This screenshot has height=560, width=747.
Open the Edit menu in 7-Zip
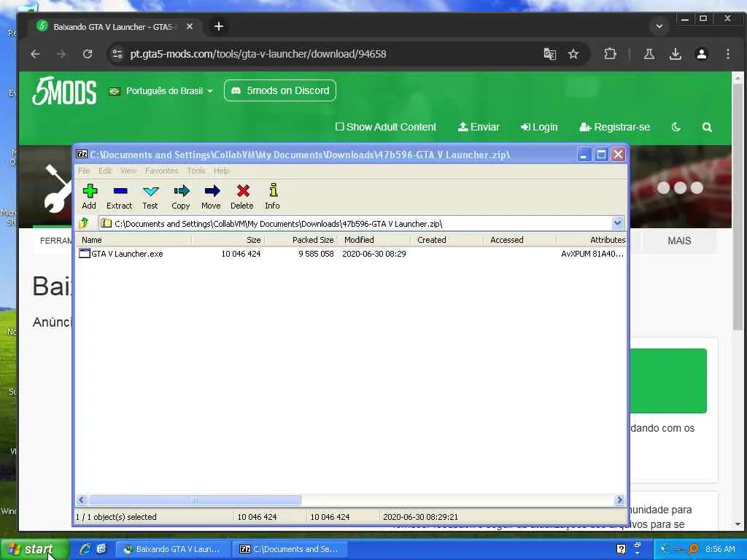pyautogui.click(x=105, y=171)
